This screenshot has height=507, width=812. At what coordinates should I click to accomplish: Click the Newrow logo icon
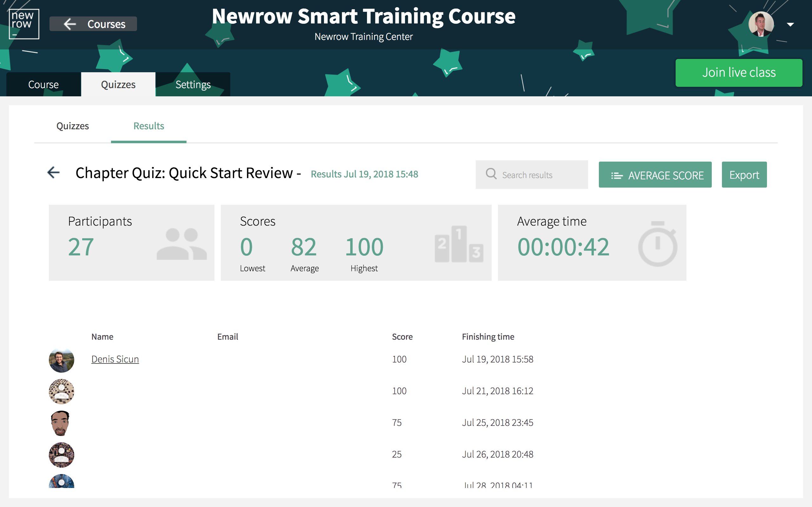(x=24, y=24)
